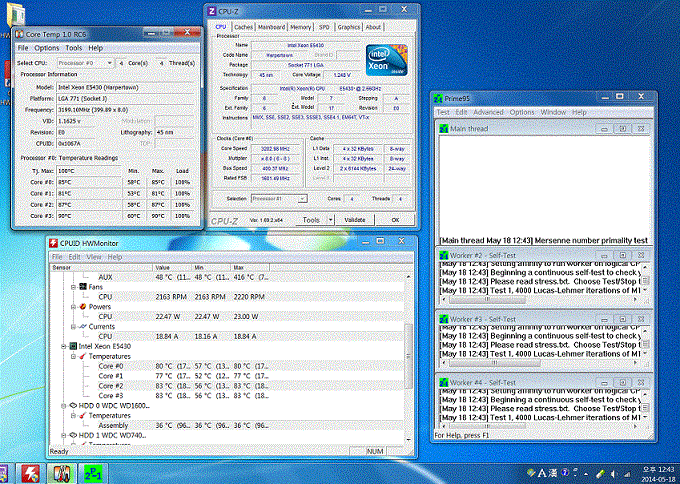Click the Validate button in CPU-Z
Viewport: 680px width, 484px height.
355,220
